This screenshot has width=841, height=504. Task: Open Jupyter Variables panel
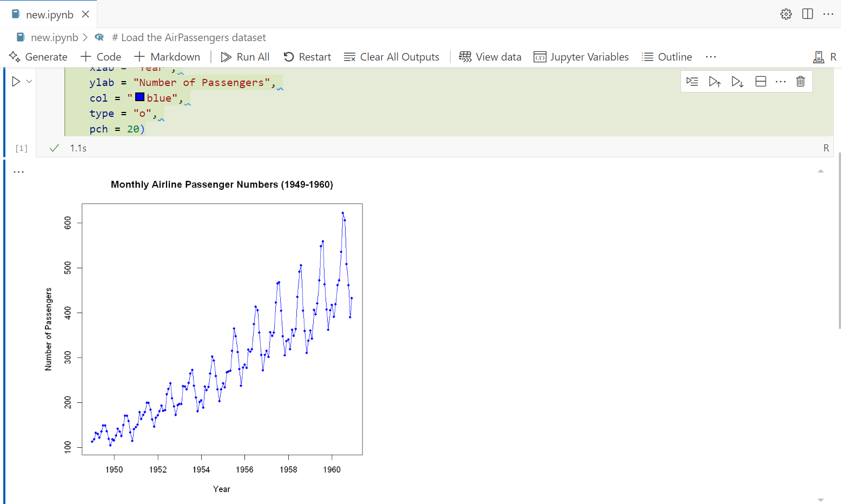(x=581, y=57)
